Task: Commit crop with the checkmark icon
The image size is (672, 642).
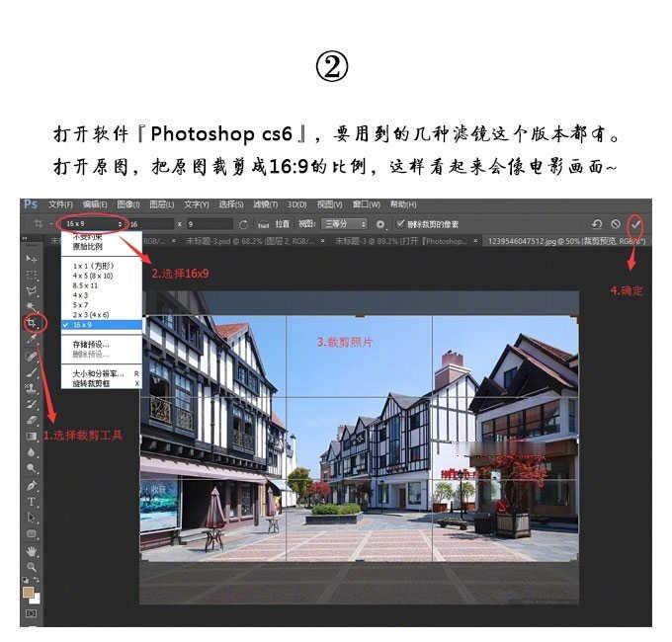Action: pyautogui.click(x=635, y=223)
